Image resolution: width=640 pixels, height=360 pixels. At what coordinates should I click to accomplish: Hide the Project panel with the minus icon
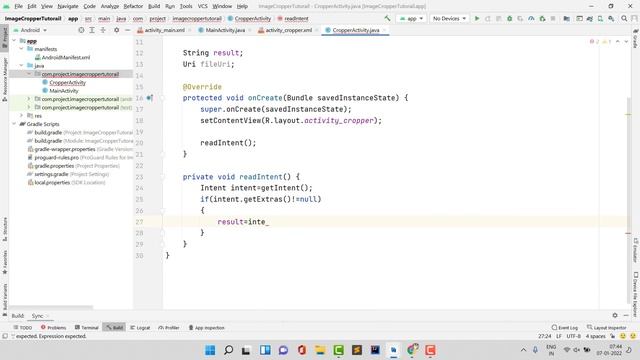tap(127, 30)
